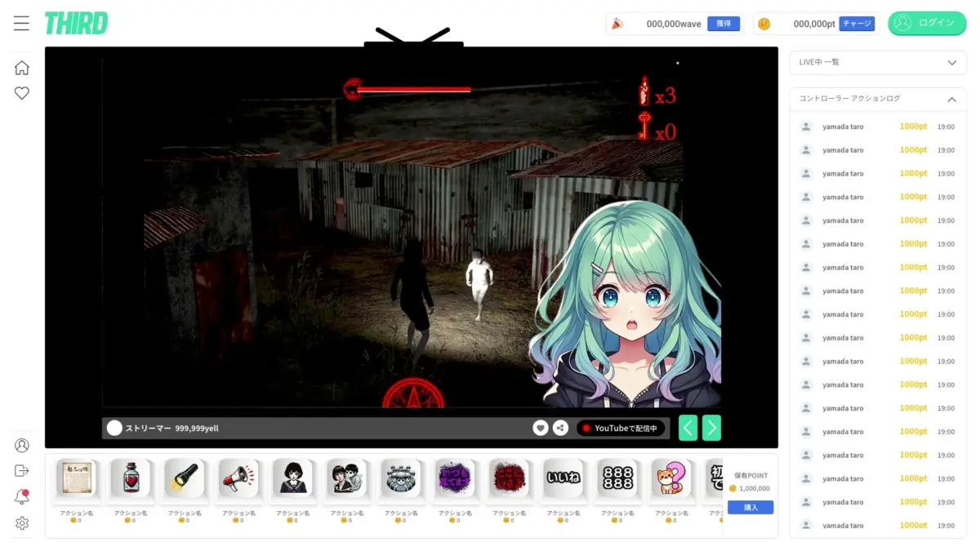
Task: Open the hamburger navigation menu
Action: pos(21,23)
